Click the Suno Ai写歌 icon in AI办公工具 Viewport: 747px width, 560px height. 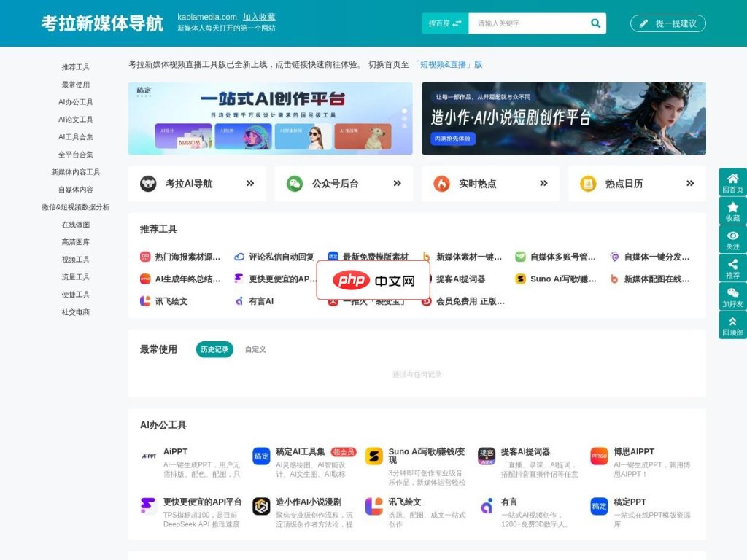374,456
